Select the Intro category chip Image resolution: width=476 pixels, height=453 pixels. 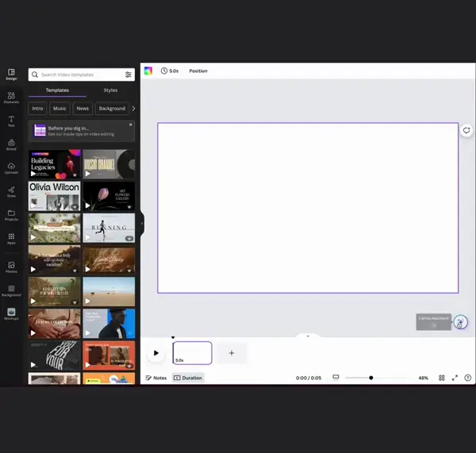pos(37,108)
